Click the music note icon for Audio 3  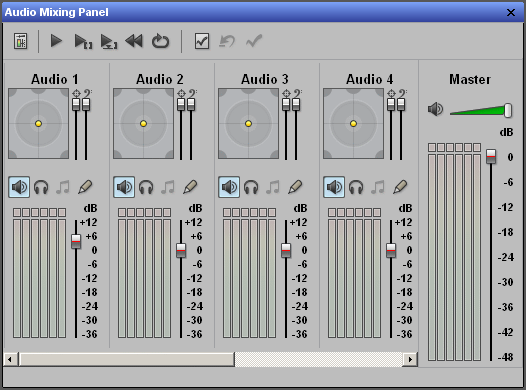(x=273, y=187)
